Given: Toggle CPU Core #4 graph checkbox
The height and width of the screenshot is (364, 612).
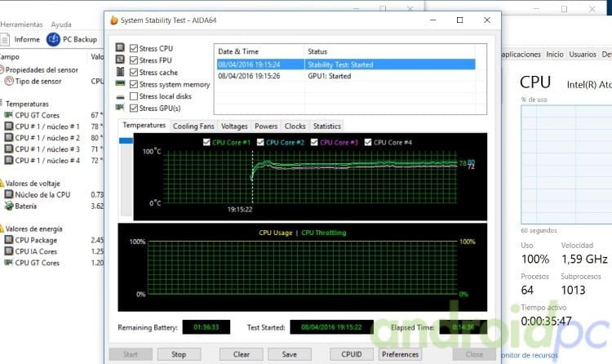Looking at the screenshot, I should [368, 142].
